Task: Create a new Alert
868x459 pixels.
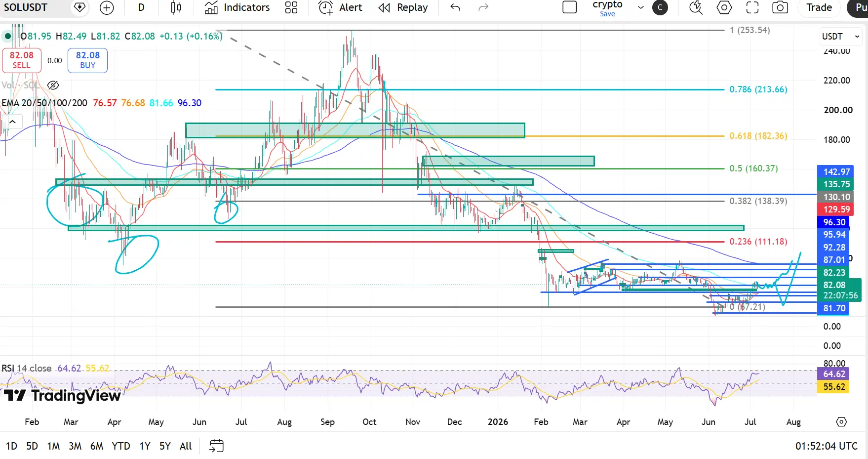Action: [x=340, y=7]
